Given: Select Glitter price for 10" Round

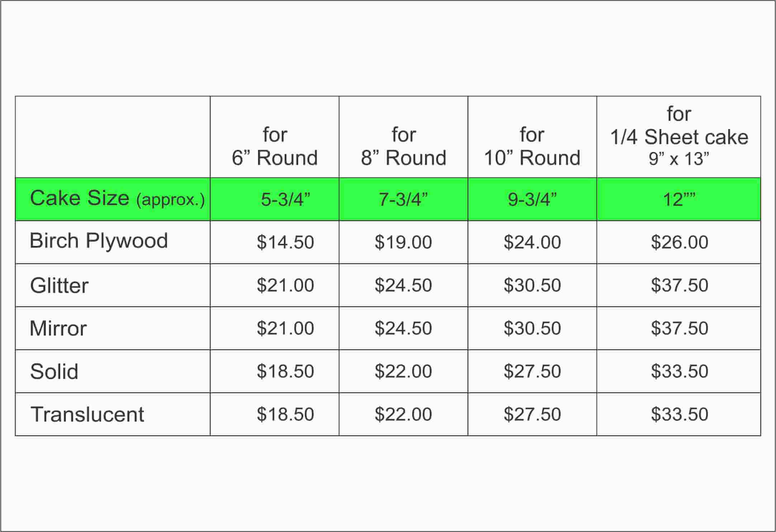Looking at the screenshot, I should [532, 285].
